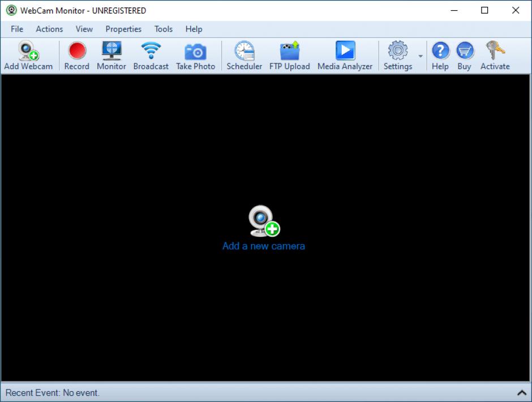The width and height of the screenshot is (532, 402).
Task: Click the blue question mark Help icon
Action: pos(440,50)
